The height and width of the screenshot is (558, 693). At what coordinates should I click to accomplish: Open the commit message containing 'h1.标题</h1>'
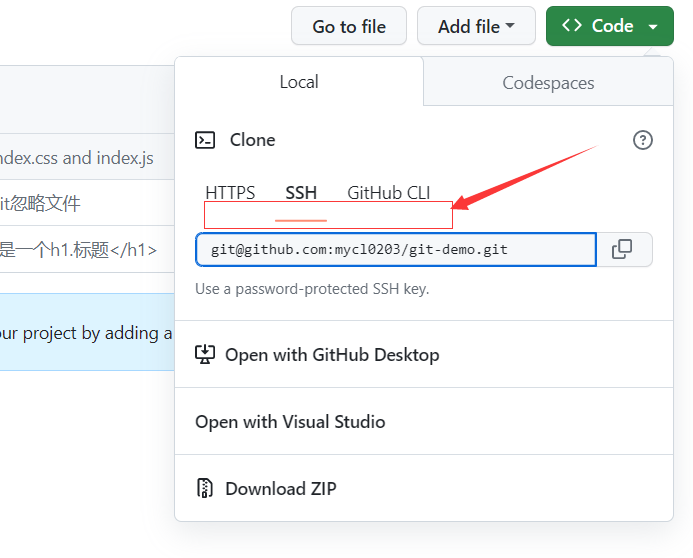point(78,250)
